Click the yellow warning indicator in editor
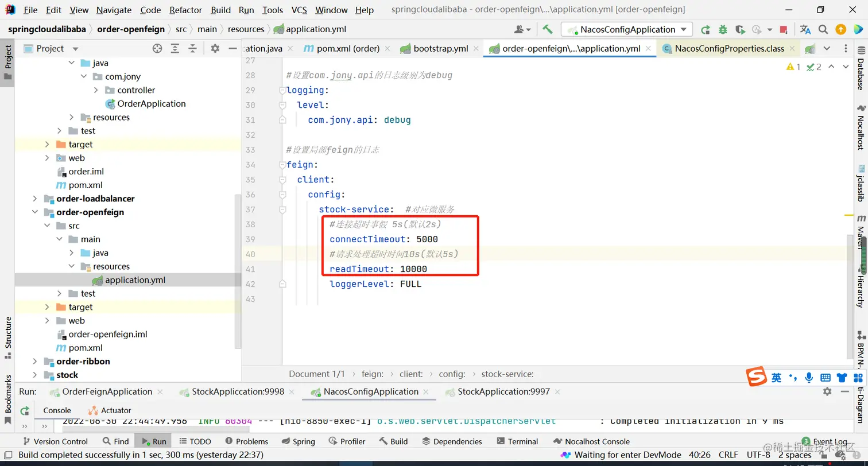The image size is (868, 466). (793, 67)
